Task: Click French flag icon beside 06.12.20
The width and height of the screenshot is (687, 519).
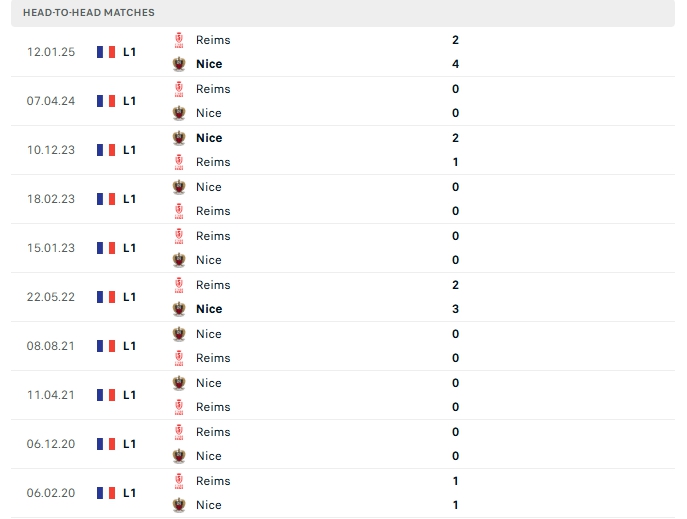Action: coord(106,444)
